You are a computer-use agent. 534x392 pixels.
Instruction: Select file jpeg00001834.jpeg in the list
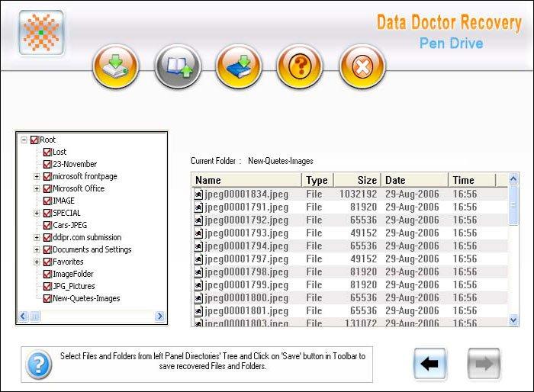246,194
